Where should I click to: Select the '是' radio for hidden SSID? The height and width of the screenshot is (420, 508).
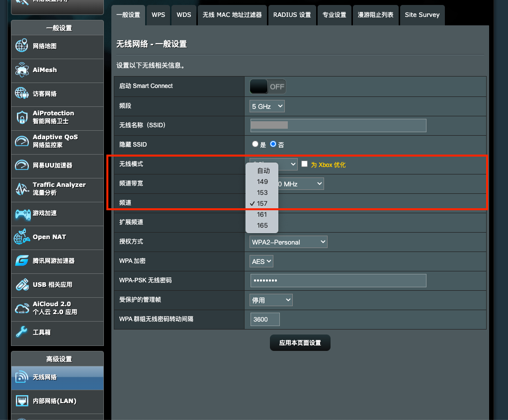pos(255,144)
